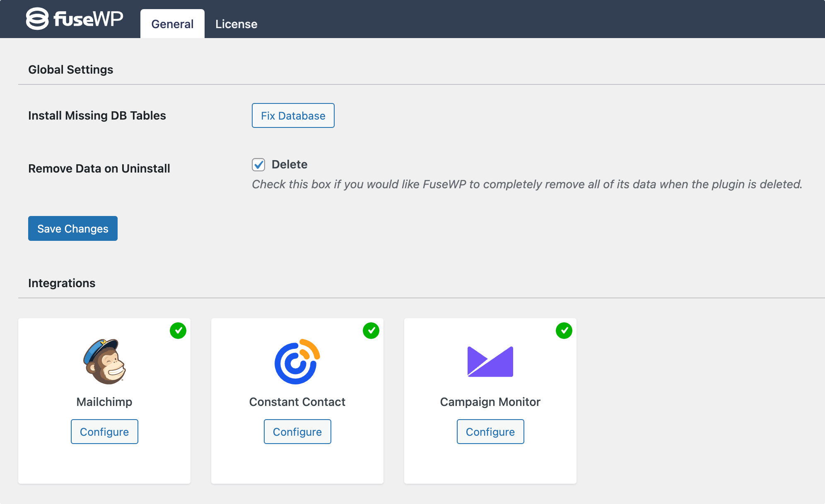Click the Mailchimp monkey logo
Screen dimensions: 825x504
[x=104, y=362]
